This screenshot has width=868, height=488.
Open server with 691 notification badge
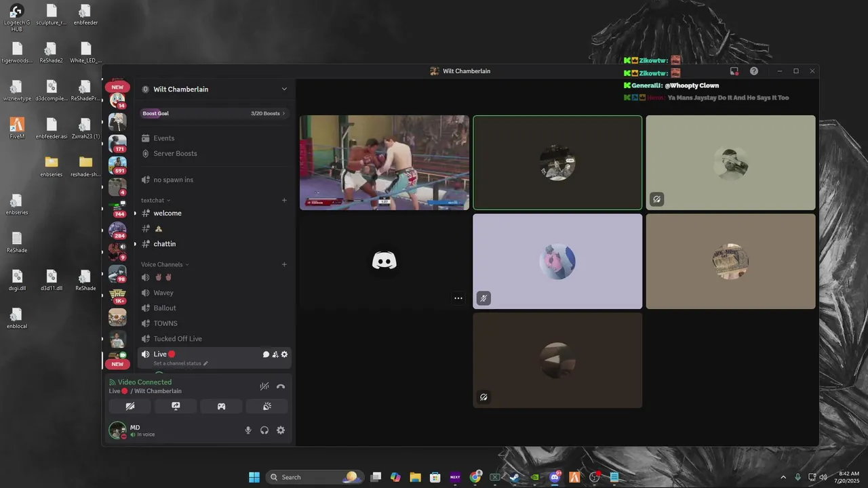point(117,165)
